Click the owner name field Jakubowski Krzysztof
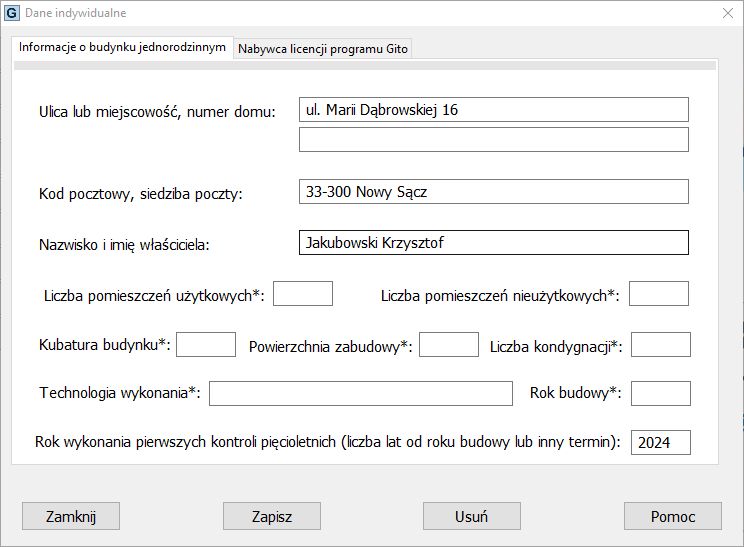The image size is (744, 547). tap(494, 243)
